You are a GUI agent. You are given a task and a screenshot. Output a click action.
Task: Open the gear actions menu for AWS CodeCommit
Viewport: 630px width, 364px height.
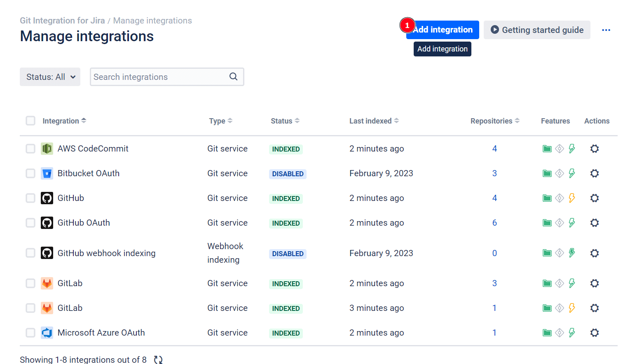pyautogui.click(x=594, y=149)
